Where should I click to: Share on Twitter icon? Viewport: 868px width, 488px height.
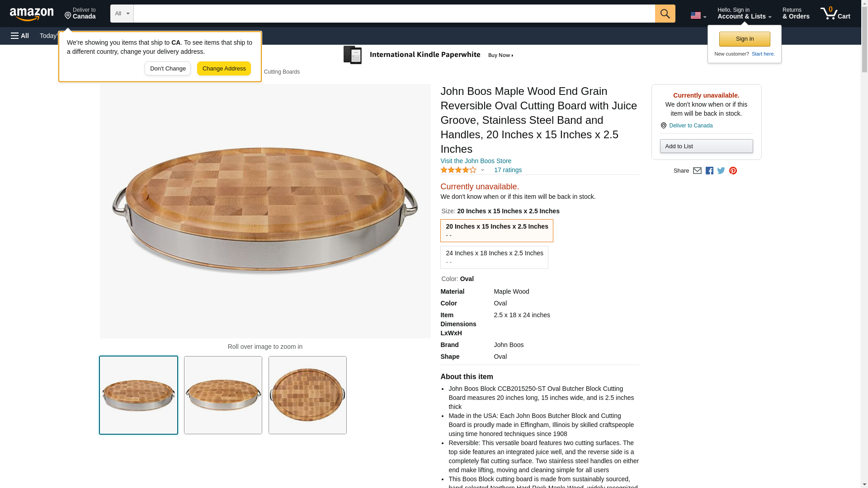pyautogui.click(x=721, y=171)
